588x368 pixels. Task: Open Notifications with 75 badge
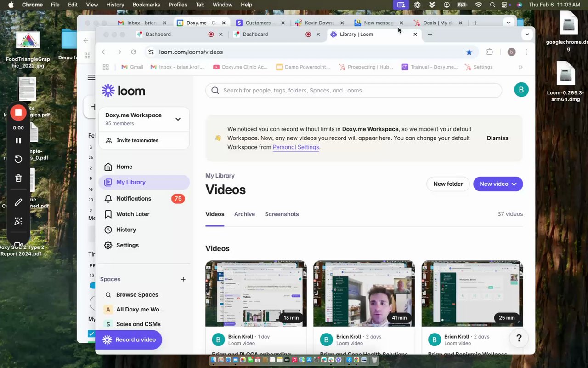pos(144,198)
